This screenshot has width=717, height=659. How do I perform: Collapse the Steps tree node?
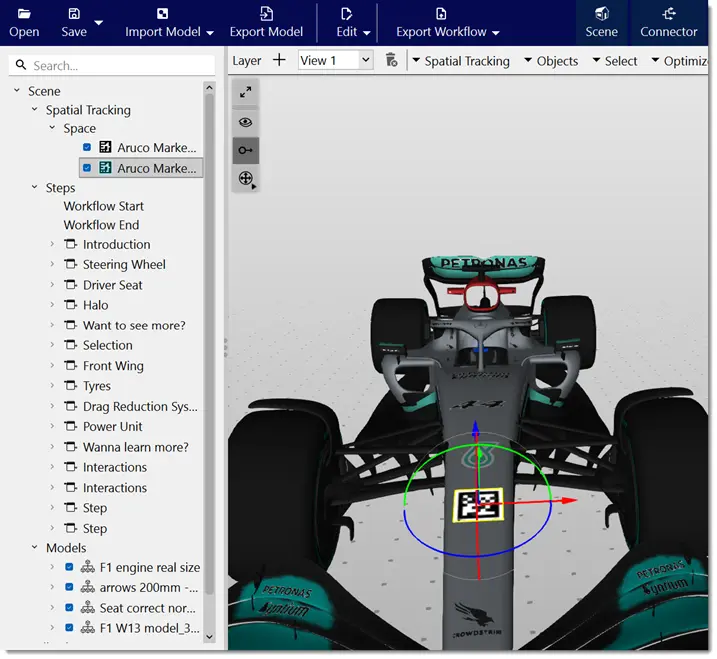tap(35, 187)
